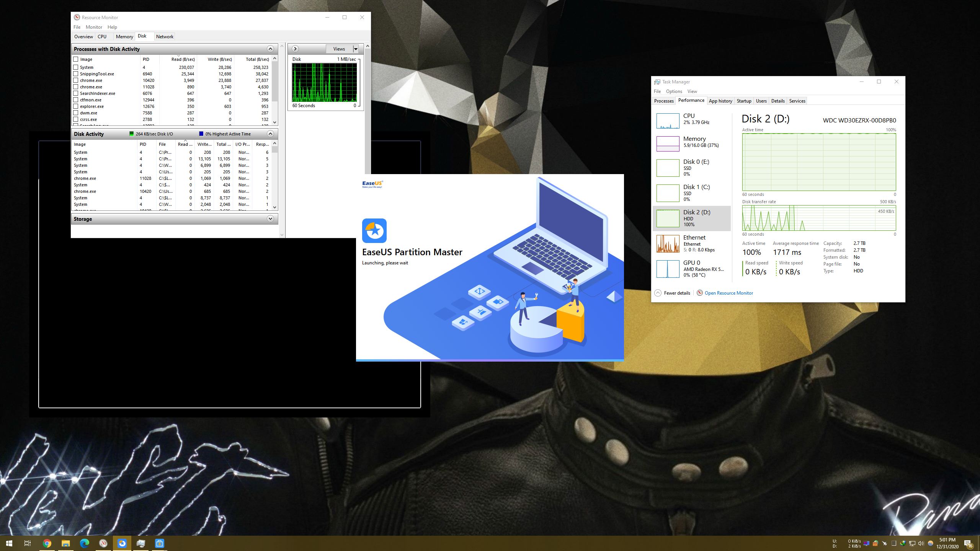Select Ethernet in Task Manager performance list
Image resolution: width=980 pixels, height=551 pixels.
tap(691, 243)
